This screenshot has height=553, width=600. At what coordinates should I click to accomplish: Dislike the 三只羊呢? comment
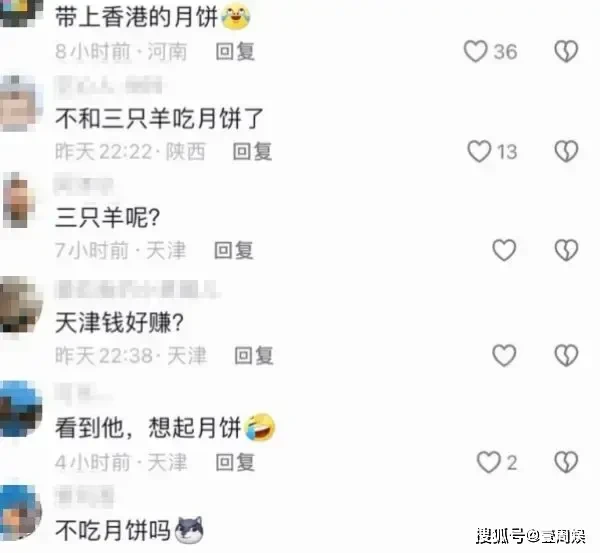point(566,250)
